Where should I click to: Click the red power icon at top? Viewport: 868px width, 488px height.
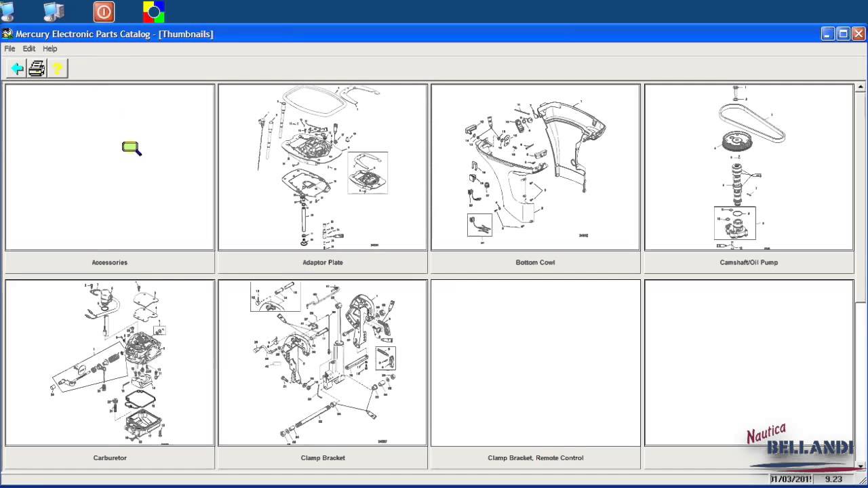[104, 12]
